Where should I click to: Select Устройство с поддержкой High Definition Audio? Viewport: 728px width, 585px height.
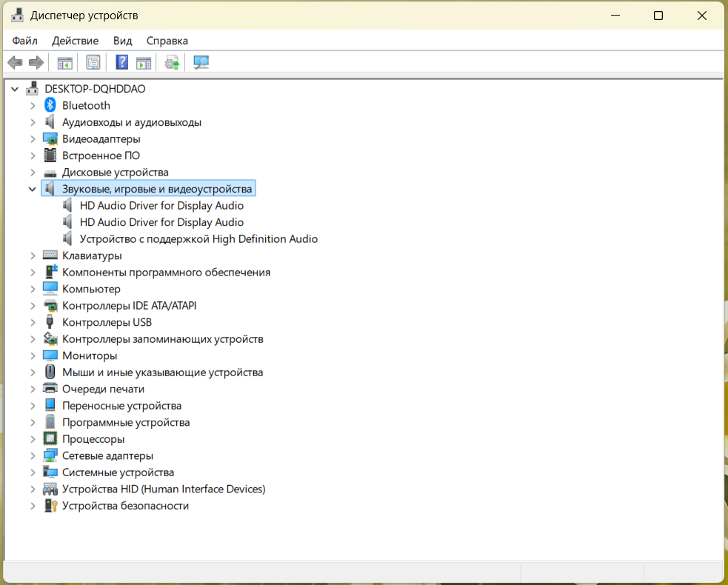(198, 238)
